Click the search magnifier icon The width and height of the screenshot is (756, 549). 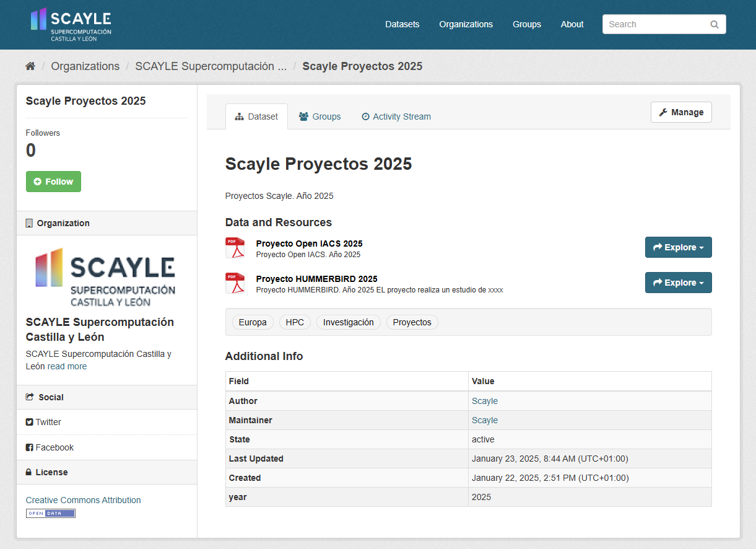[715, 25]
